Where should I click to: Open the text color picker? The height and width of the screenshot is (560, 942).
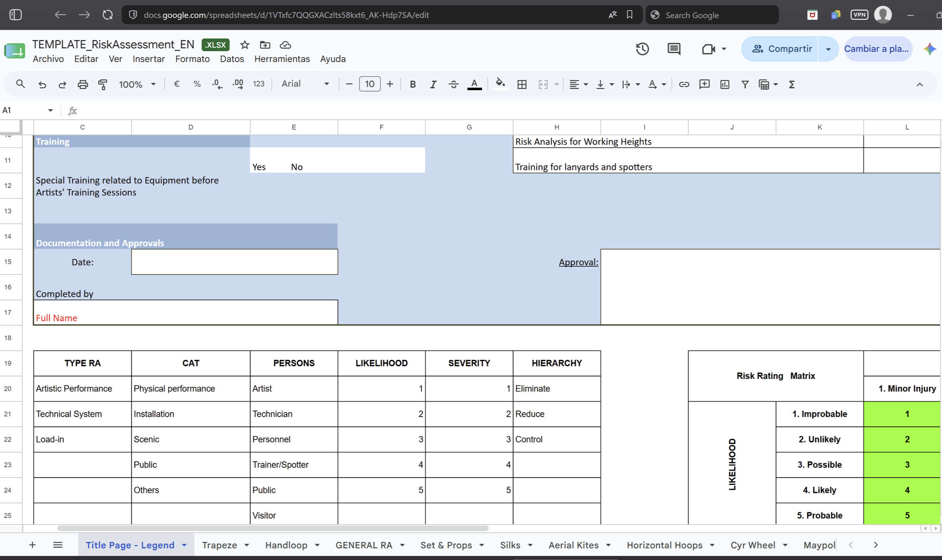pos(474,84)
